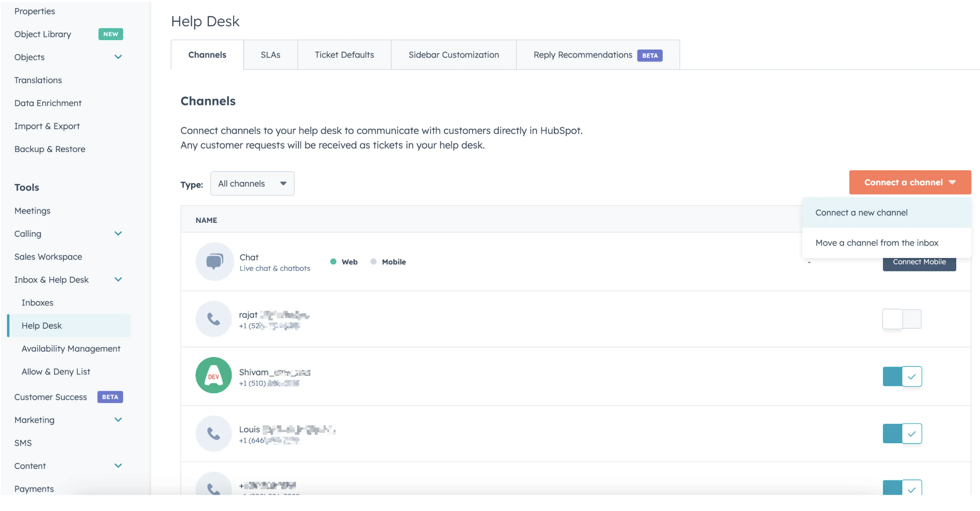Go to Inboxes settings
The height and width of the screenshot is (511, 980).
[x=38, y=303]
